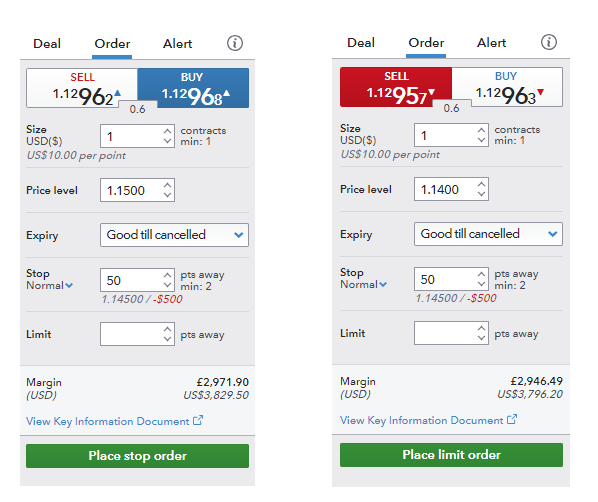Screen dimensions: 598x502
Task: Open info icon on right order ticket
Action: [549, 42]
